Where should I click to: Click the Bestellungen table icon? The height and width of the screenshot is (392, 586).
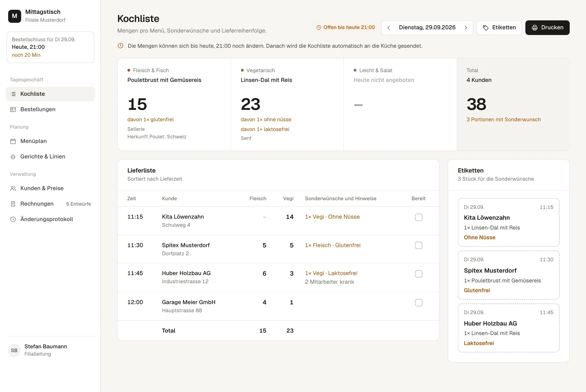(x=13, y=109)
